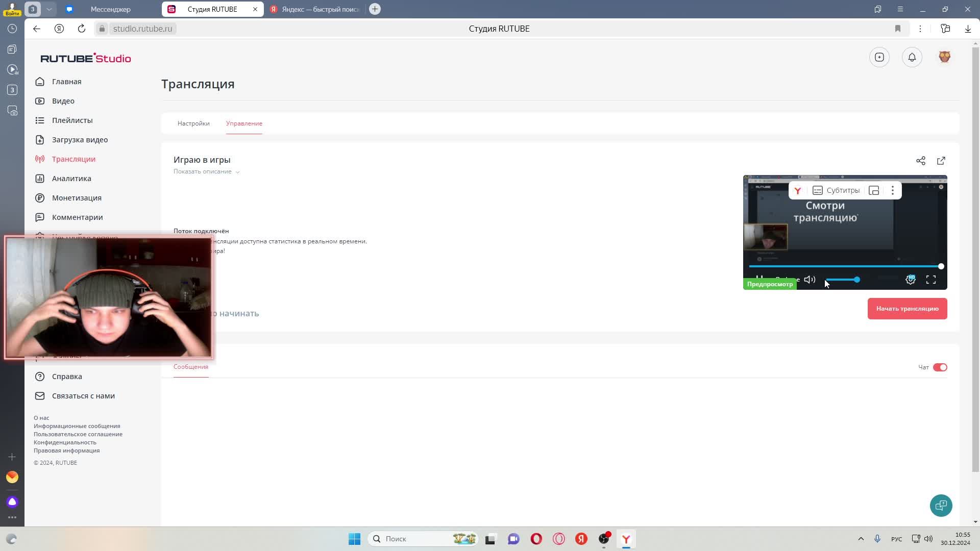Open Конфиденциальность footer link
Viewport: 980px width, 551px height.
(x=65, y=442)
